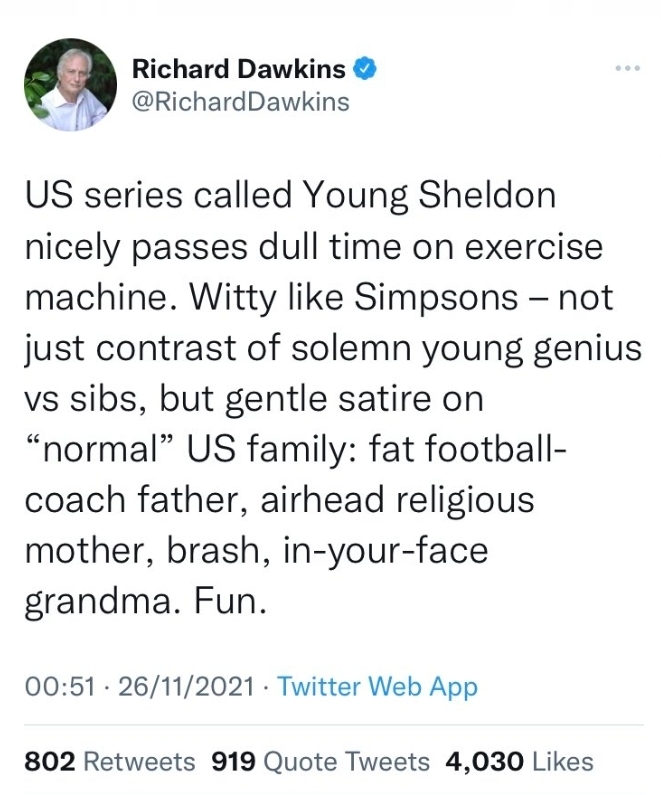Open profile via the Richard Dawkins display name
The image size is (661, 795).
tap(239, 68)
